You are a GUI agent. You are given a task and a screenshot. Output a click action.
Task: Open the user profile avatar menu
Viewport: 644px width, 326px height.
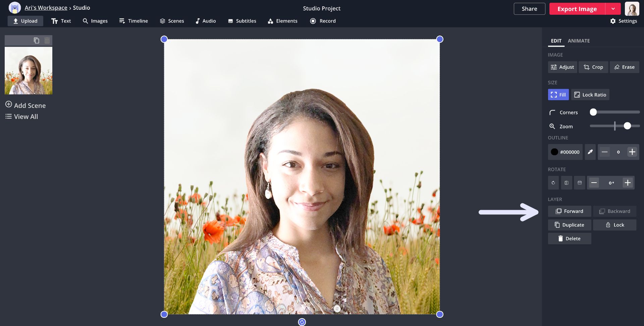tap(632, 9)
